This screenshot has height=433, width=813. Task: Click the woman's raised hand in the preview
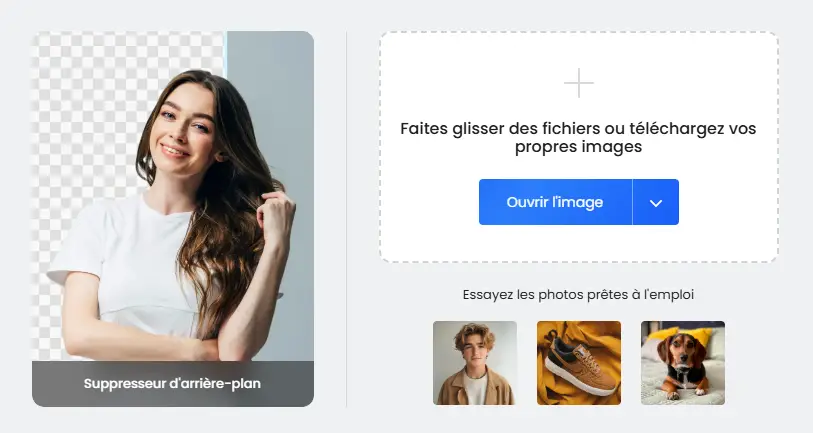tap(276, 213)
